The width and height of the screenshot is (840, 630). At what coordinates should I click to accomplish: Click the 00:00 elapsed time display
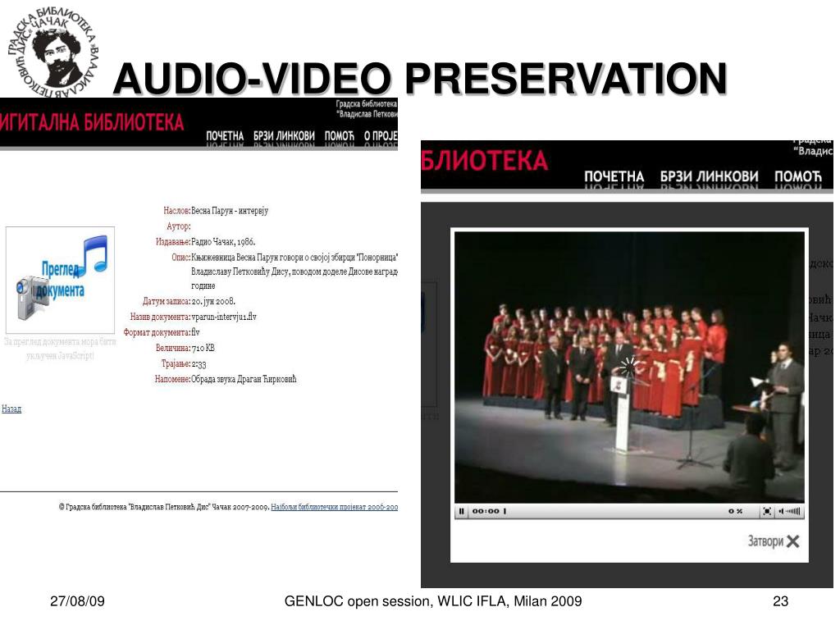point(486,511)
